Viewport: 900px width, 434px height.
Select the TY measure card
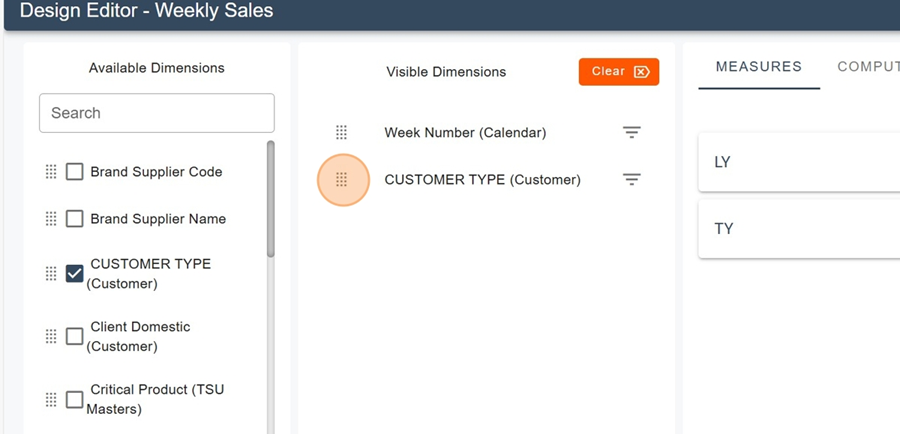pos(798,229)
